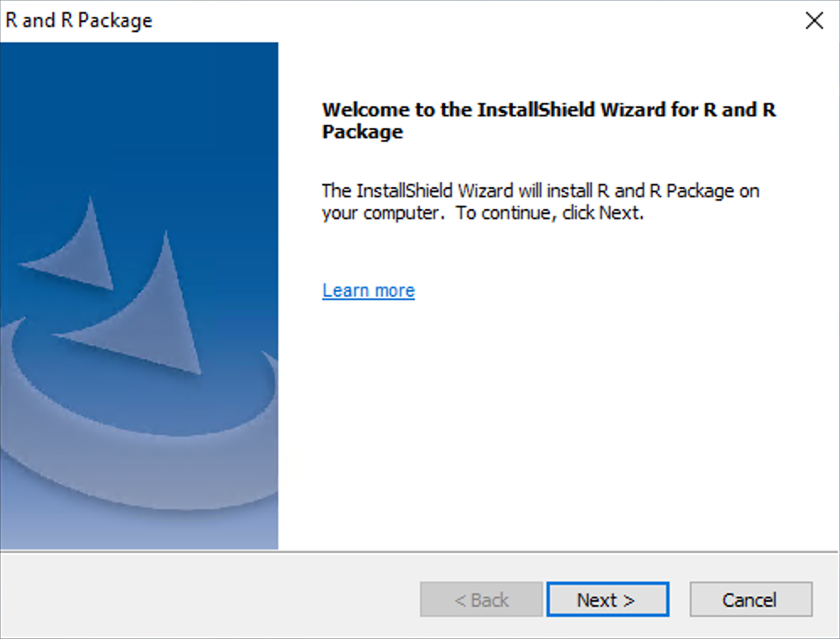Click the Next > button

pos(607,600)
